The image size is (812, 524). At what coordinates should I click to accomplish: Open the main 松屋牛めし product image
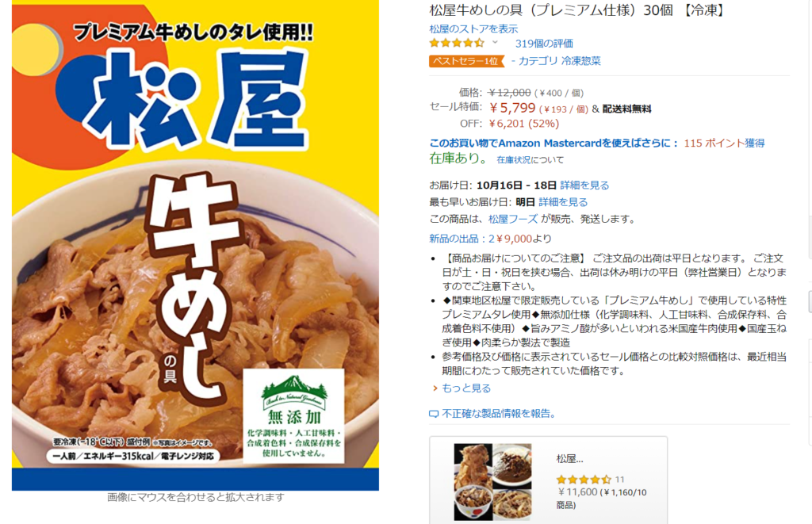tap(195, 245)
